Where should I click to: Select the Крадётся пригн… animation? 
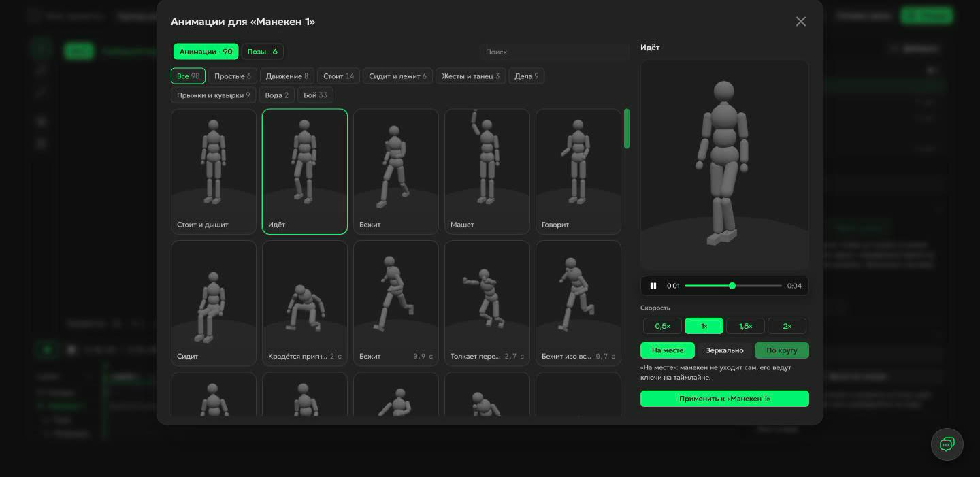point(305,303)
